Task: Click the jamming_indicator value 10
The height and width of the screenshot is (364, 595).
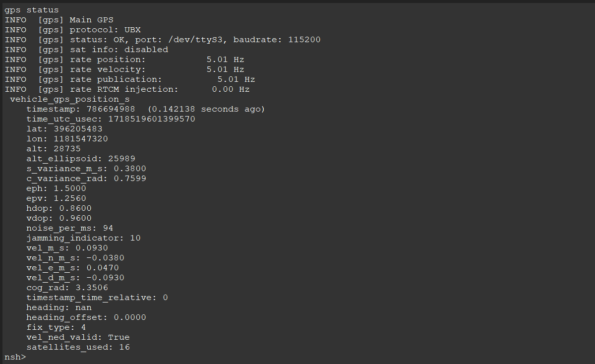Action: [x=135, y=238]
